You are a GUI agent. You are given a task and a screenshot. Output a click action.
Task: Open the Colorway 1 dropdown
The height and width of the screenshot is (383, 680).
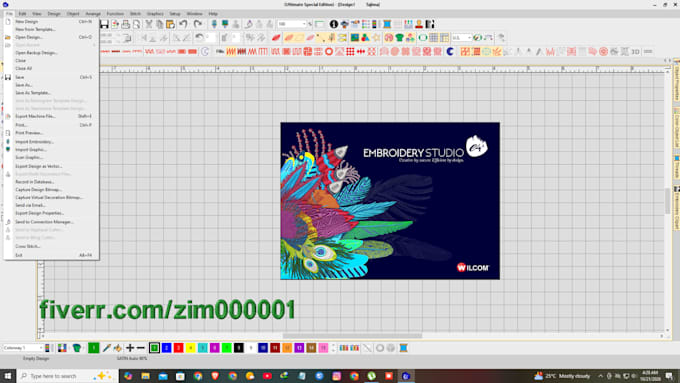coord(23,348)
